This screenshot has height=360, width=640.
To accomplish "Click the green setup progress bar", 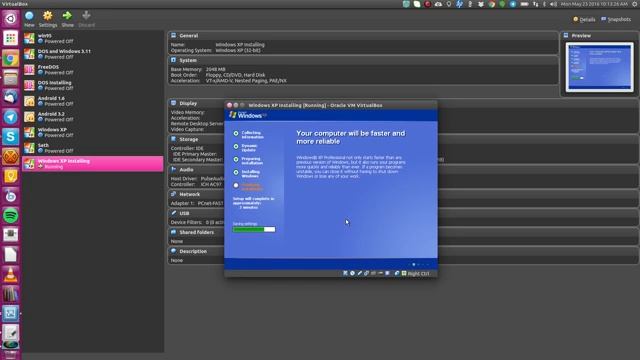I will pos(254,229).
